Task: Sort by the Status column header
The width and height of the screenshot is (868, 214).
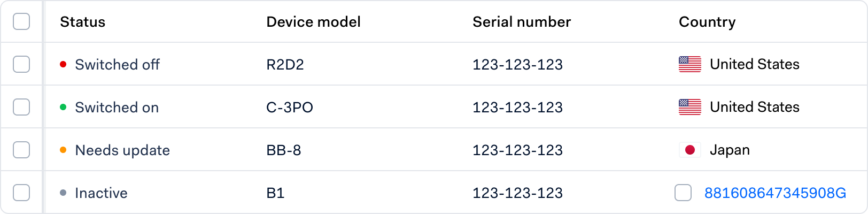Action: 83,22
